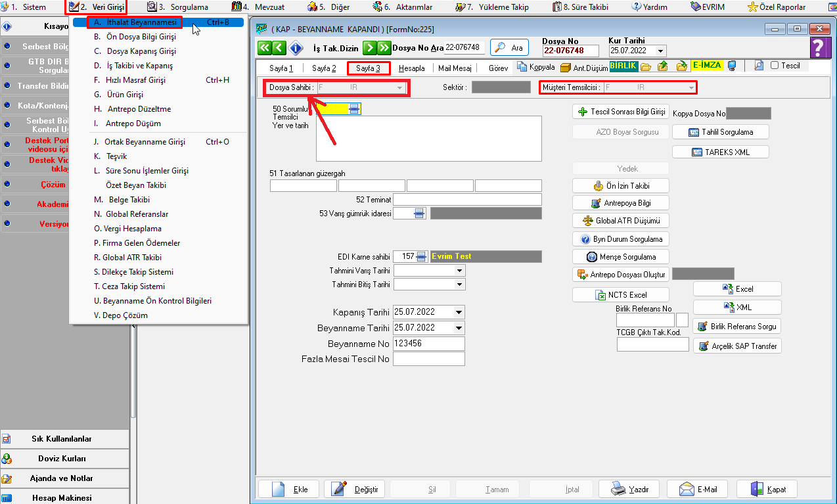Image resolution: width=837 pixels, height=504 pixels.
Task: Open the lookup button beside 50 Sorumlu field
Action: pyautogui.click(x=354, y=109)
